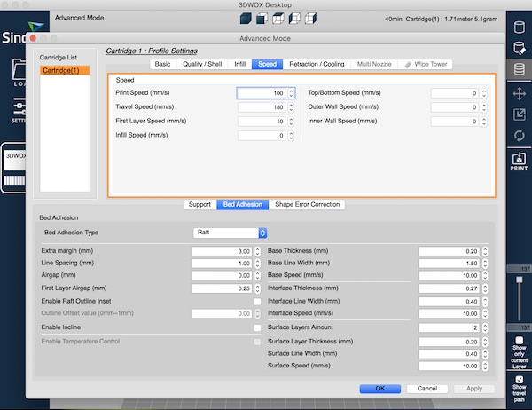
Task: Click the 3DWOX printer thumbnail
Action: [x=14, y=168]
